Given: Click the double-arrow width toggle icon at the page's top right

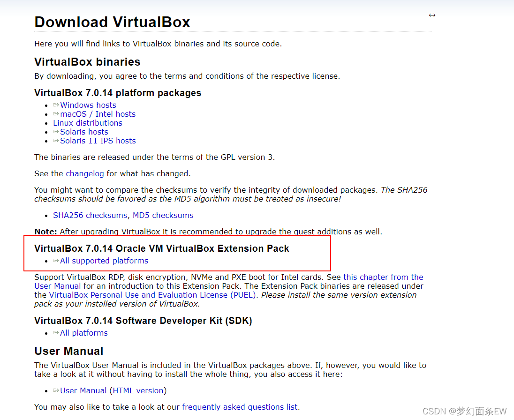Looking at the screenshot, I should coord(432,15).
